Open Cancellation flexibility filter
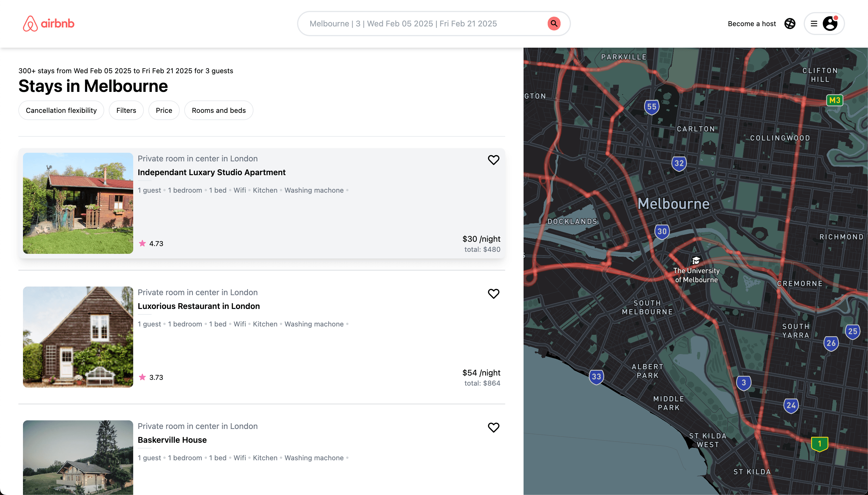This screenshot has height=495, width=868. 61,110
